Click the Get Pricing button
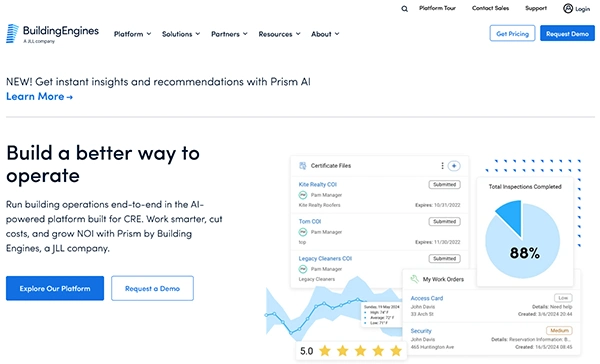 click(x=512, y=33)
